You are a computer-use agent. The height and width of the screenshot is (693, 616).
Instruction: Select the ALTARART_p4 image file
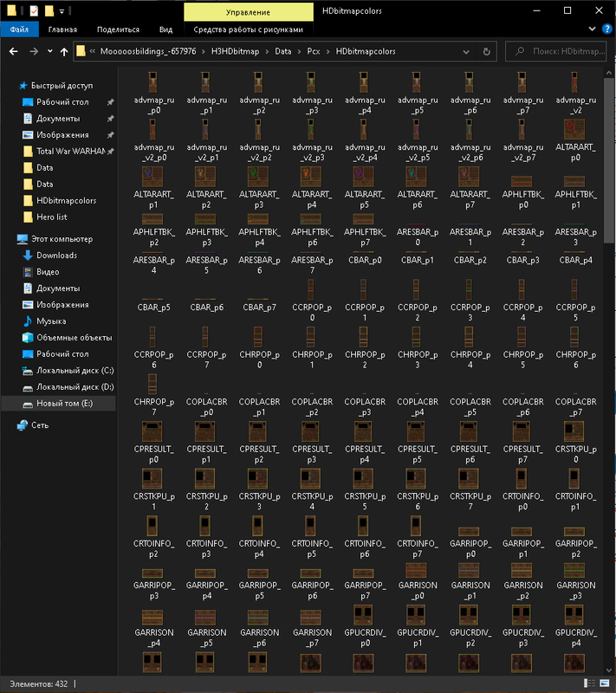[311, 177]
